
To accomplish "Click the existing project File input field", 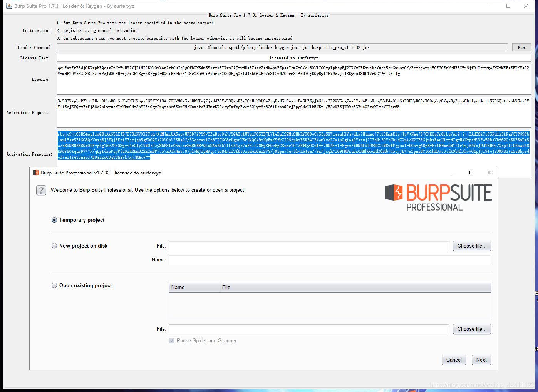I will click(x=309, y=329).
